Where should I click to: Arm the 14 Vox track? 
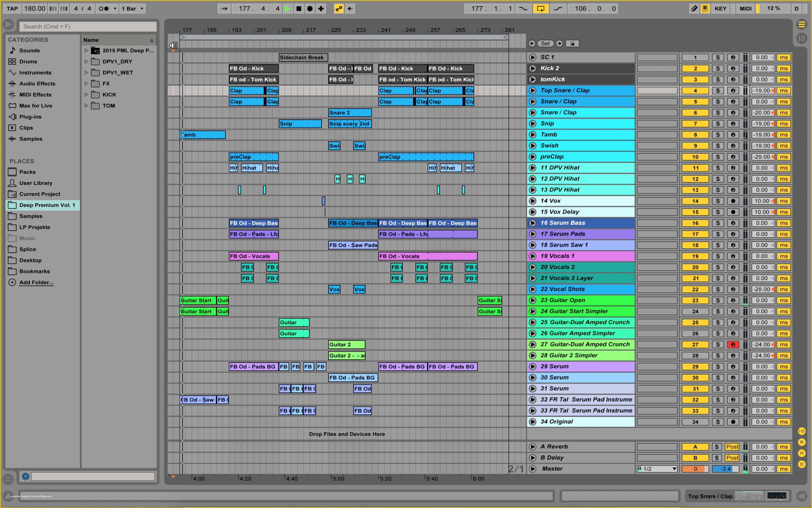(733, 201)
